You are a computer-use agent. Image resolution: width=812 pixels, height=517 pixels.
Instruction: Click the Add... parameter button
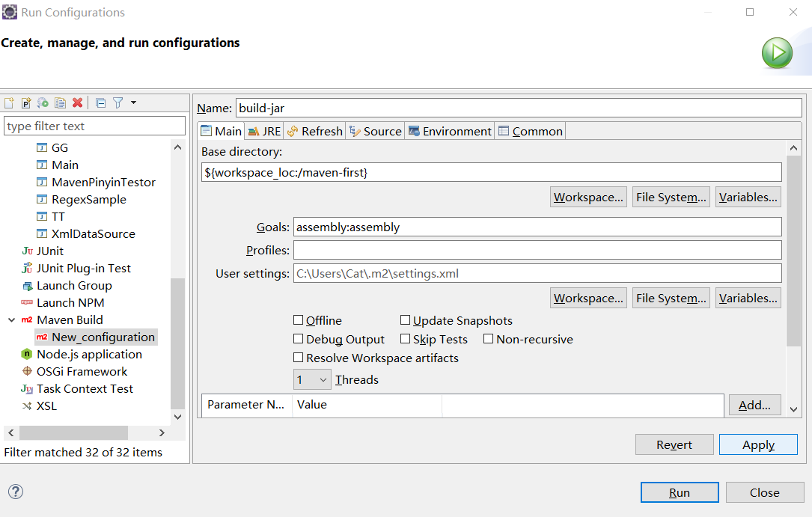(x=754, y=405)
